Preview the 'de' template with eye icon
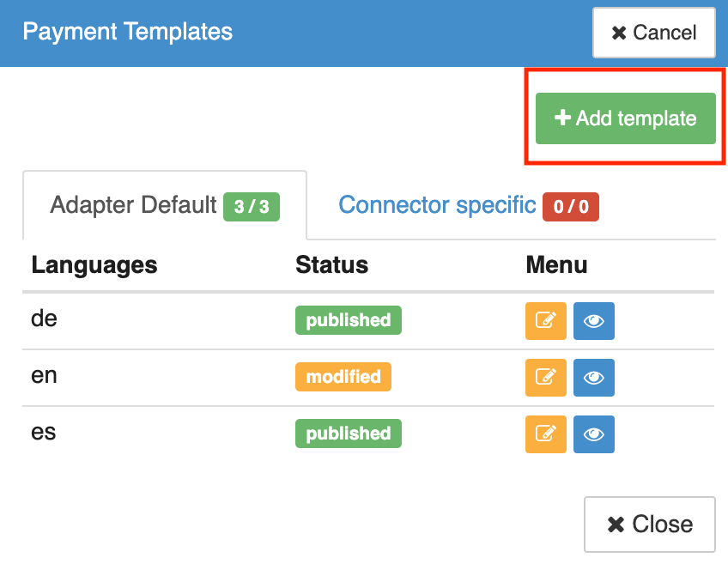 593,321
